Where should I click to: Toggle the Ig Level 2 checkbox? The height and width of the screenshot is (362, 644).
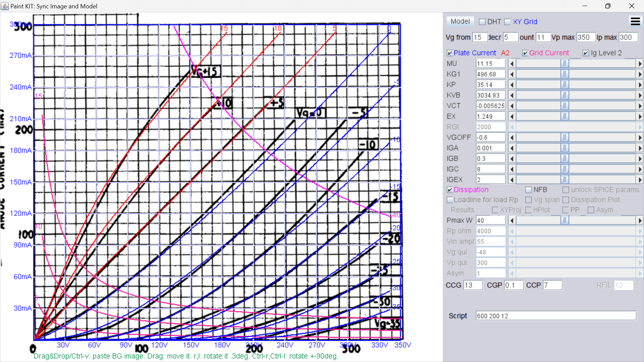coord(586,53)
